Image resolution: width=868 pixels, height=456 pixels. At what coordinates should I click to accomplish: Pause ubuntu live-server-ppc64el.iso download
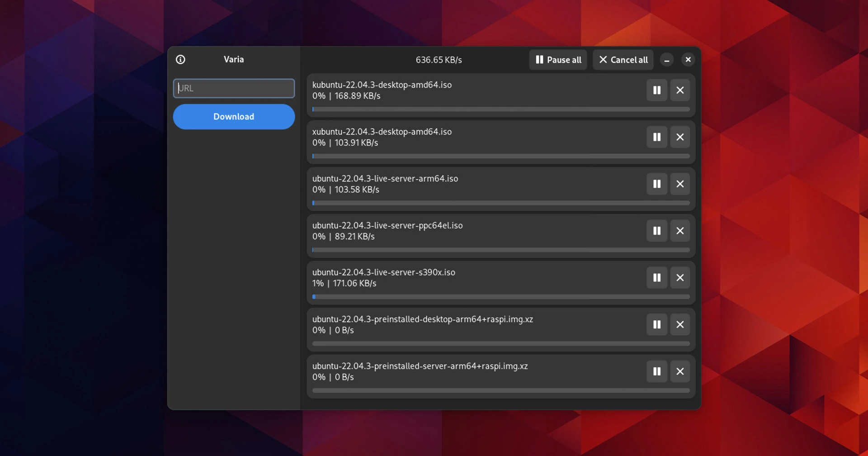click(x=657, y=231)
